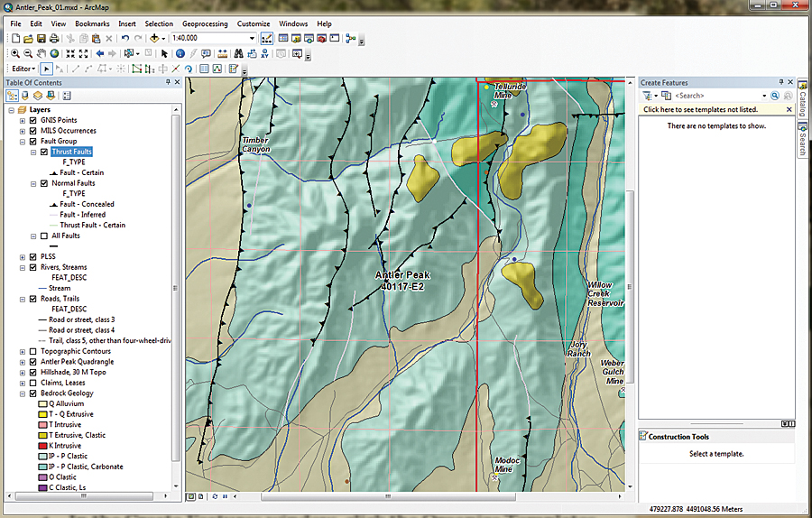Uncheck the GNIS Points layer checkbox
This screenshot has height=518, width=812.
(x=33, y=120)
